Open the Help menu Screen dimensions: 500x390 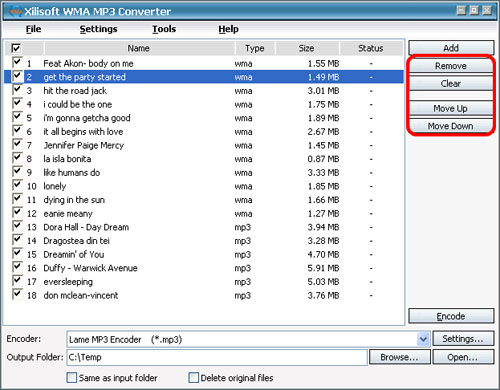point(228,29)
